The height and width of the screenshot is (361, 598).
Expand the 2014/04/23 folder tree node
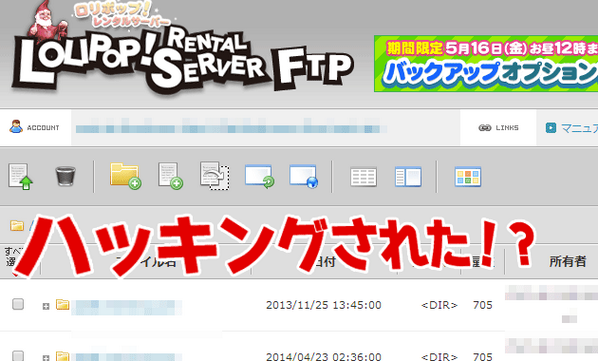coord(46,358)
